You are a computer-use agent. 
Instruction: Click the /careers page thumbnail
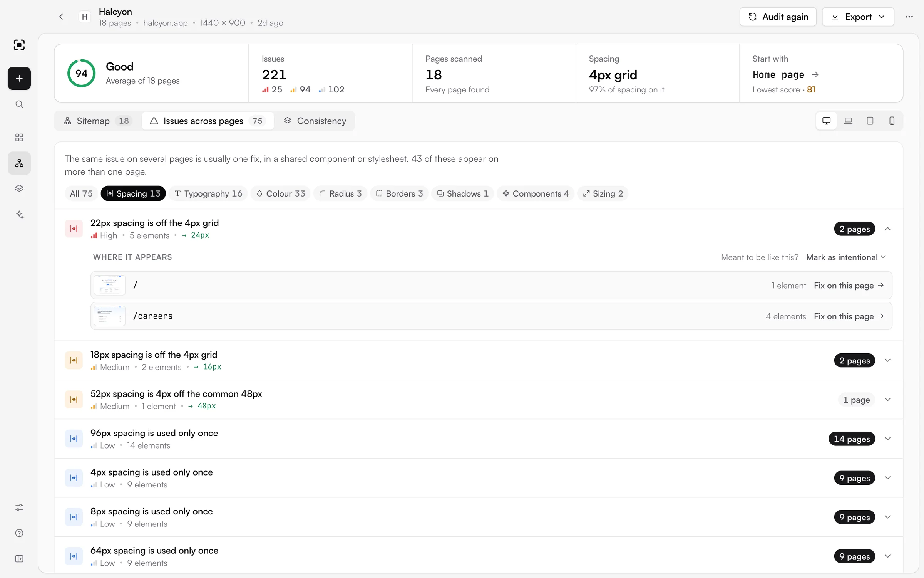point(110,316)
